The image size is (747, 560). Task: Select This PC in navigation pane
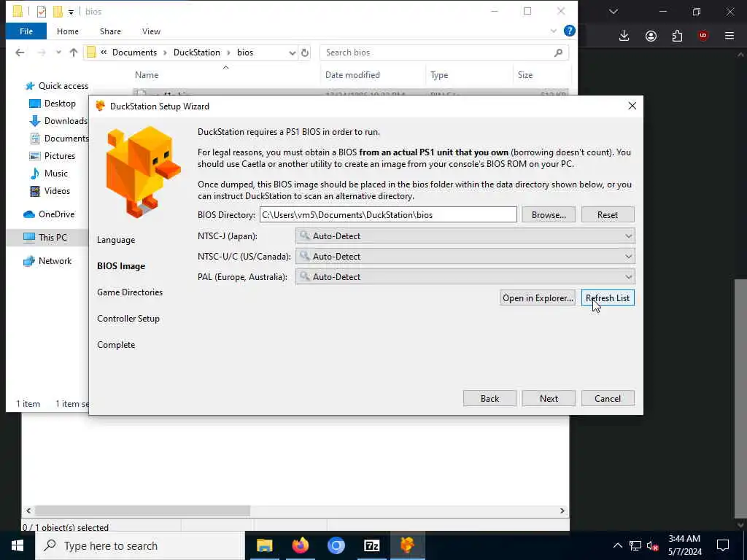(x=45, y=237)
